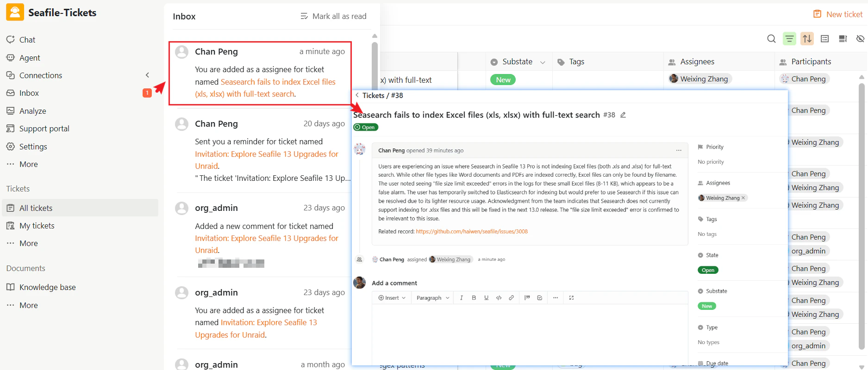Image resolution: width=868 pixels, height=370 pixels.
Task: Click the row height icon
Action: [x=843, y=39]
